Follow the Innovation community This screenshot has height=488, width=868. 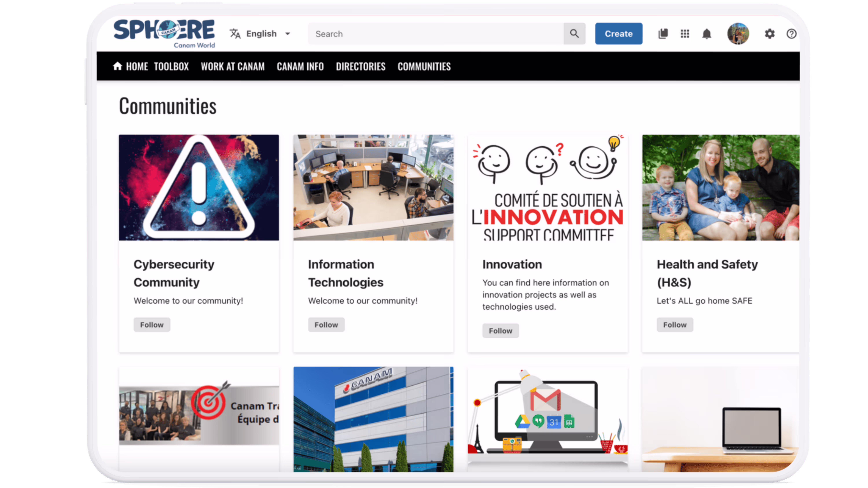tap(501, 331)
